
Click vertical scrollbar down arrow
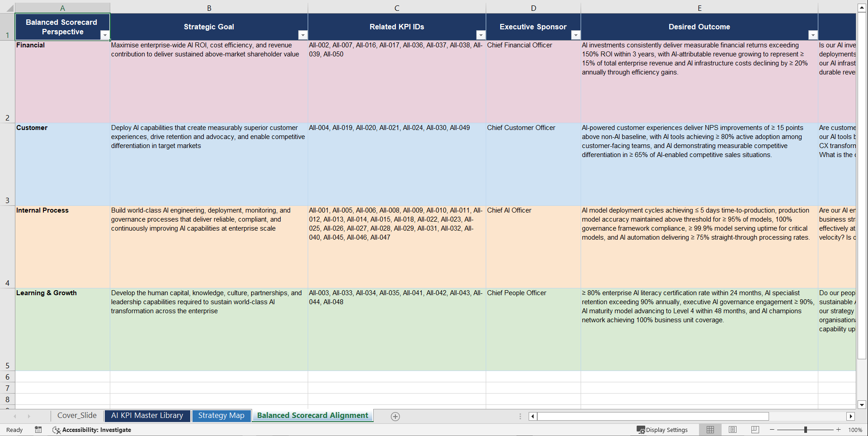(862, 405)
